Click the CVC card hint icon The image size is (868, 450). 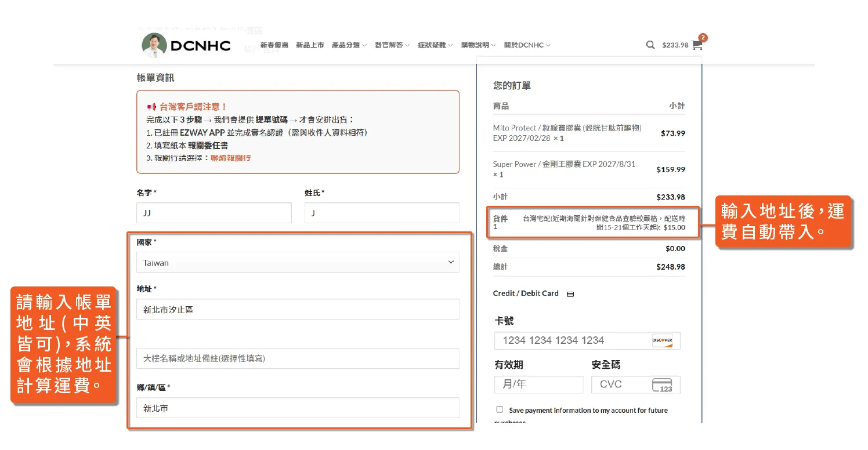click(662, 385)
